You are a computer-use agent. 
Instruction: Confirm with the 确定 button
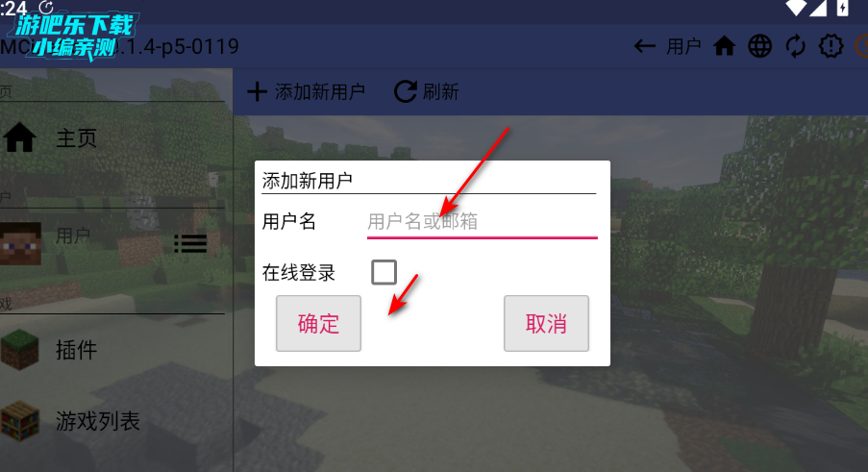tap(318, 323)
